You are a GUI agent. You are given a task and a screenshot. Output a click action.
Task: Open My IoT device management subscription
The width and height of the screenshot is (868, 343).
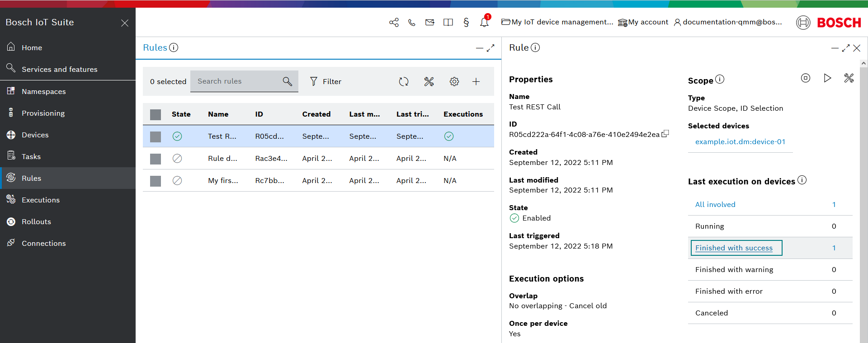[x=557, y=22]
